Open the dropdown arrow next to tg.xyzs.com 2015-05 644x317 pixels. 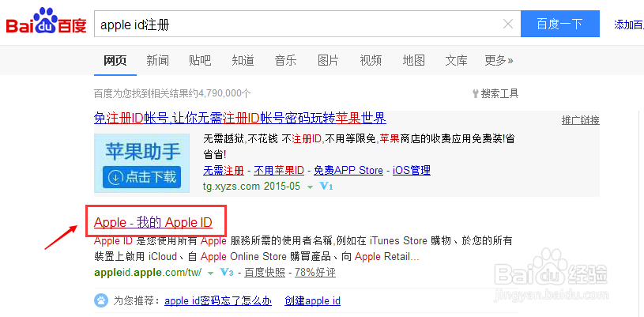[x=310, y=187]
